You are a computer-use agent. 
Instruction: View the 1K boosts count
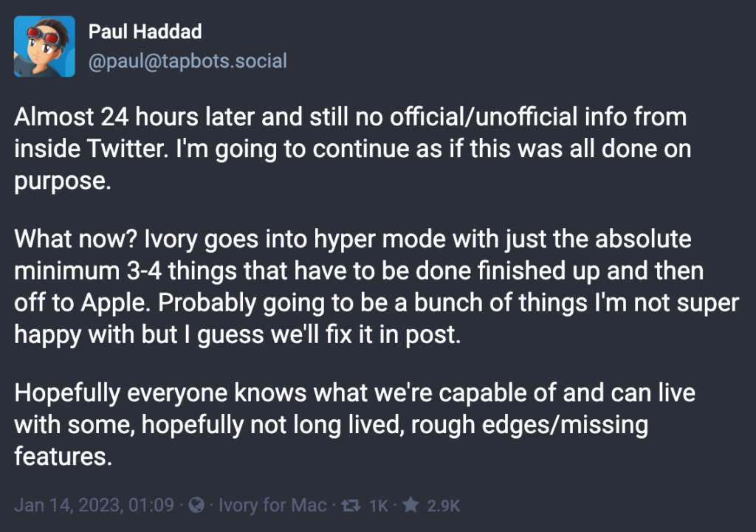coord(379,505)
